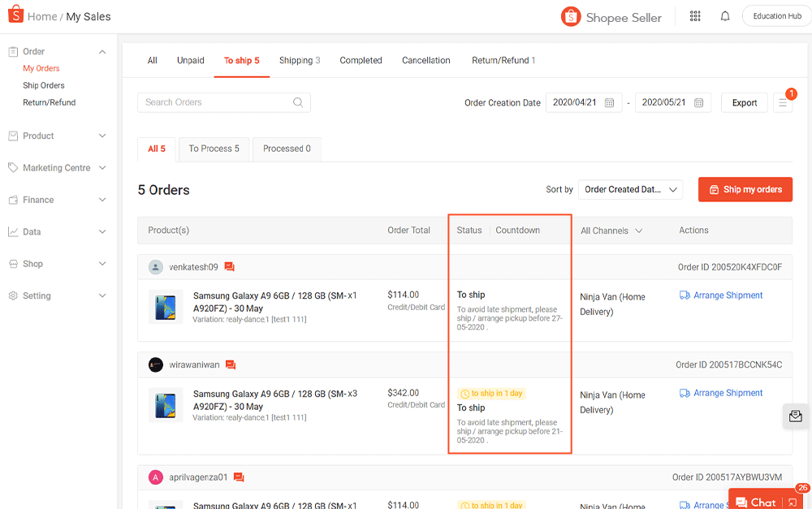Open the All Channels filter dropdown
Viewport: 812px width, 509px height.
pos(611,231)
